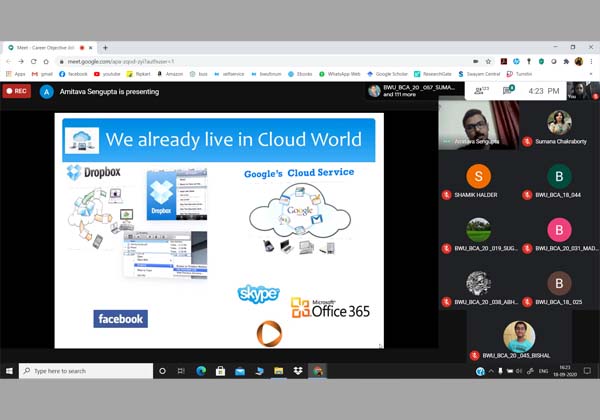
Task: Open the gmail bookmark
Action: [x=42, y=74]
